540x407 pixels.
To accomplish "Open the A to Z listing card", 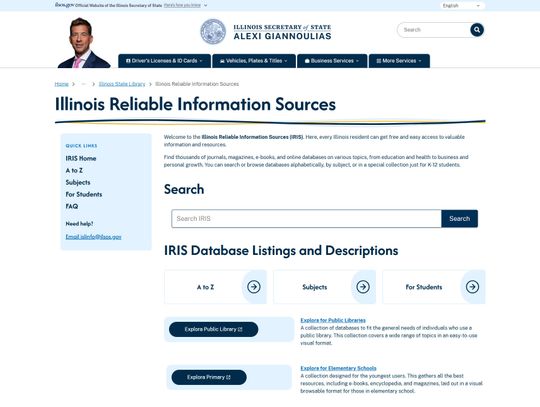I will (x=216, y=287).
